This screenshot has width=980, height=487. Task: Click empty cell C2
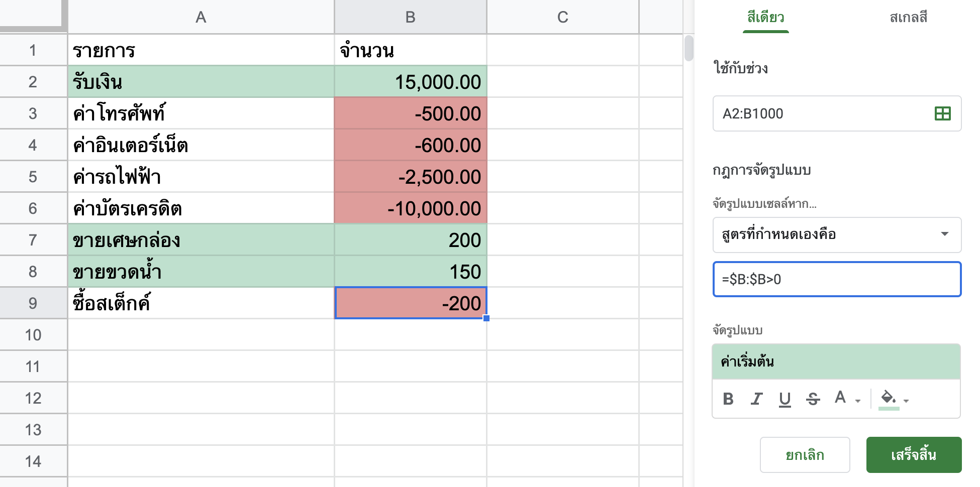click(x=563, y=82)
